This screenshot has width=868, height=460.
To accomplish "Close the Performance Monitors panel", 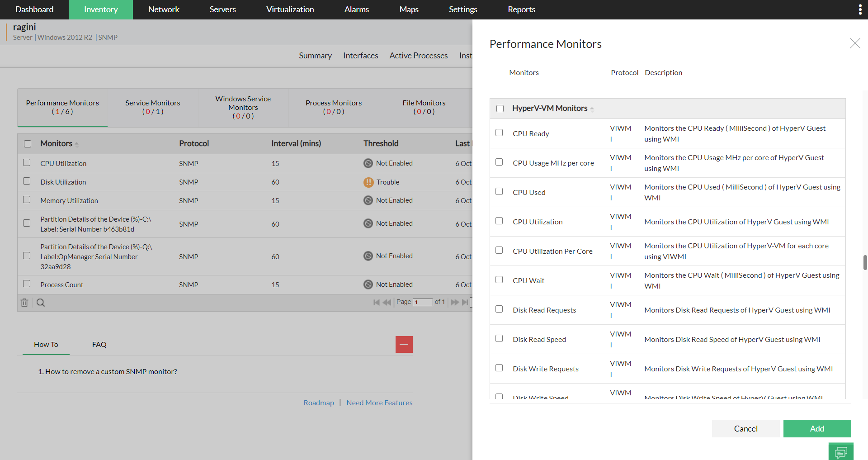I will 855,43.
